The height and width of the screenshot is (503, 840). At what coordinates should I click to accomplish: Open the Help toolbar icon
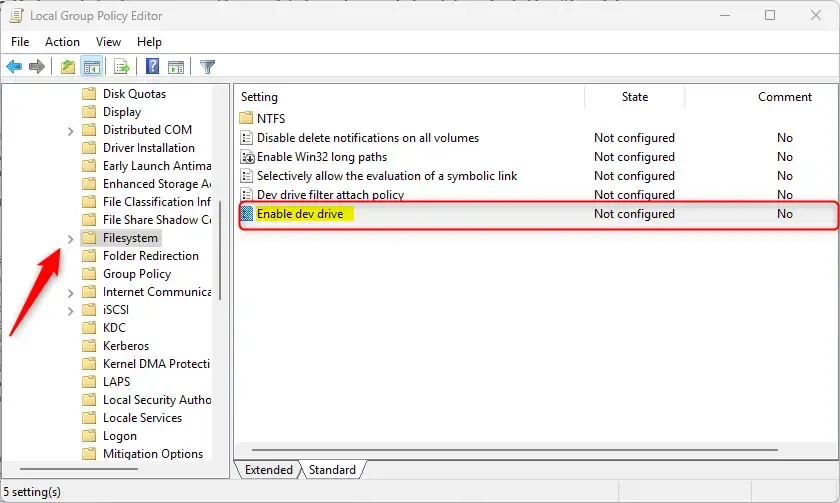coord(153,66)
